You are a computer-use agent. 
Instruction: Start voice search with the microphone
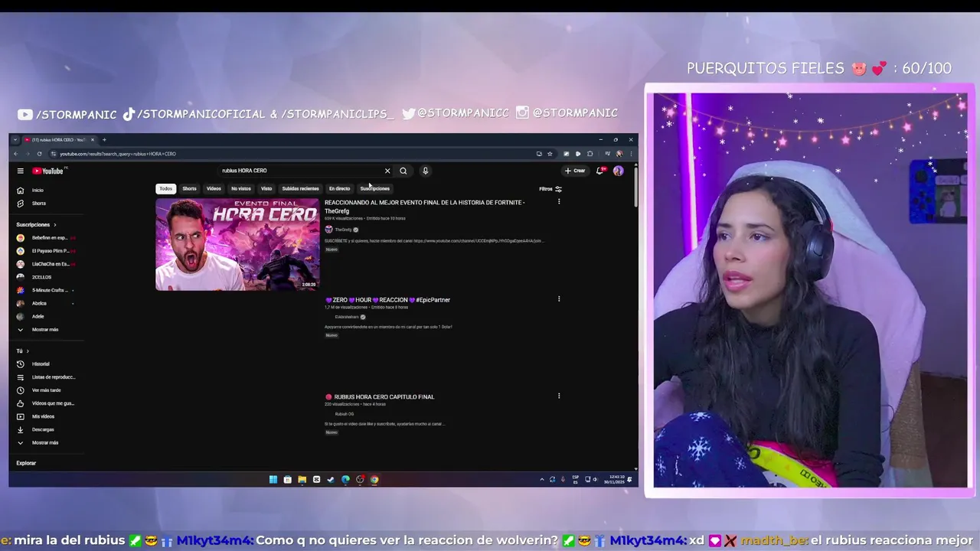[x=425, y=171]
